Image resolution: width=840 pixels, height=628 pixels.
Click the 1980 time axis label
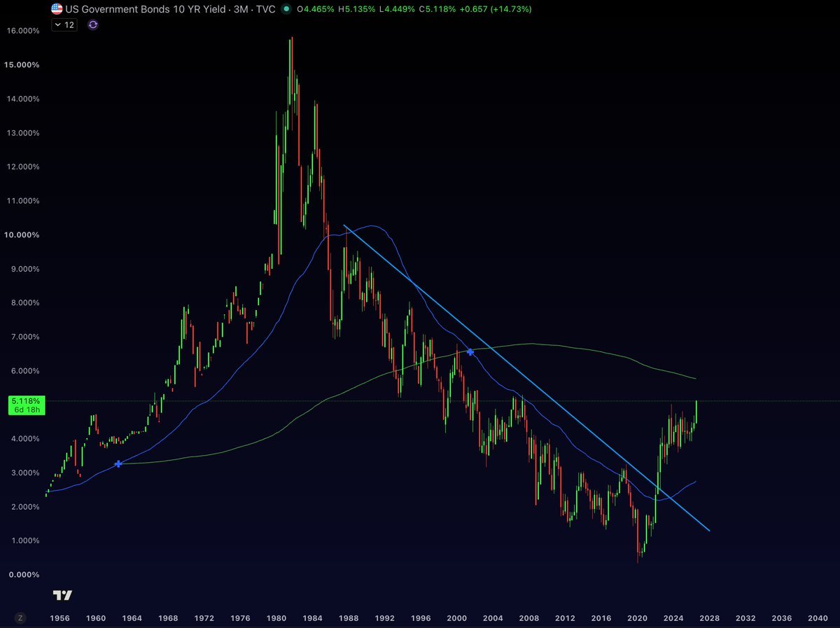276,618
